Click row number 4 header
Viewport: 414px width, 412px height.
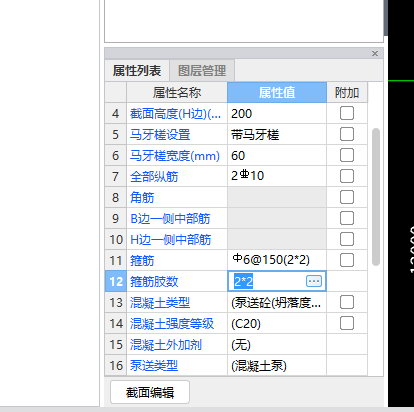[x=116, y=113]
